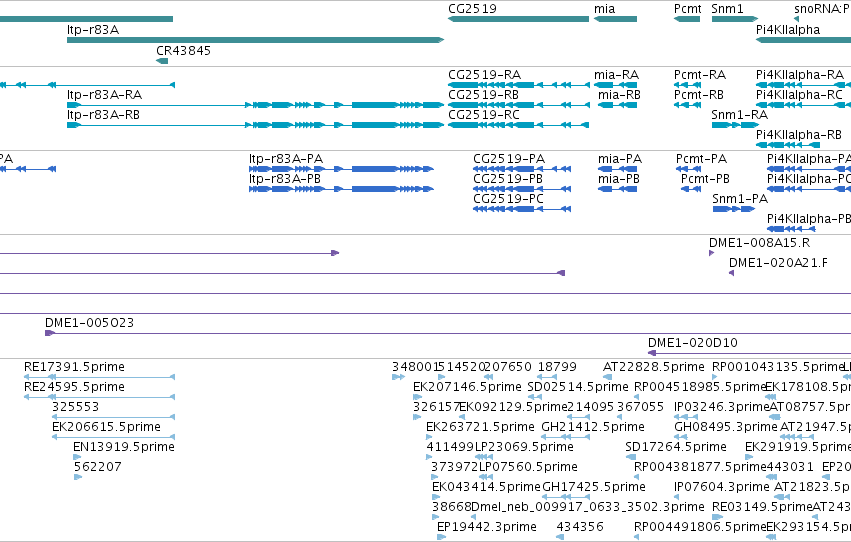The width and height of the screenshot is (851, 542).
Task: Click EST RE17391.5prime
Action: tap(74, 367)
